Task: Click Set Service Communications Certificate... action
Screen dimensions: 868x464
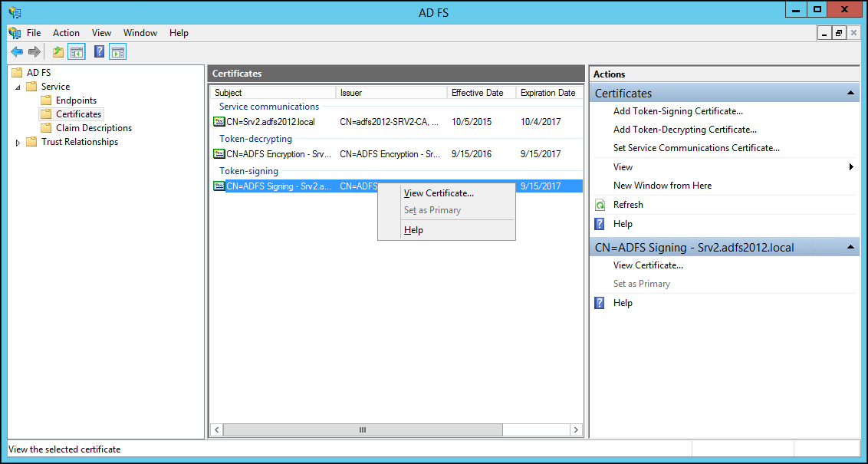Action: pos(696,148)
